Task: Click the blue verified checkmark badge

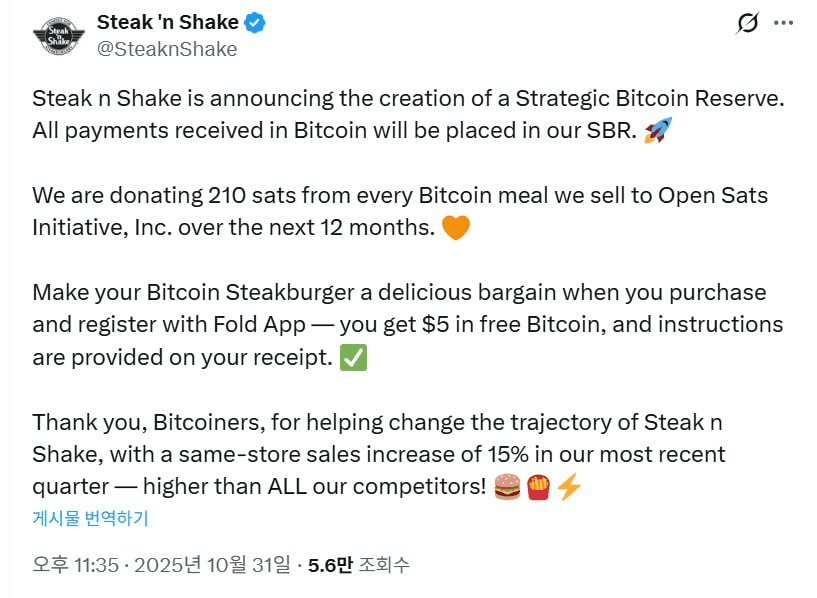Action: point(256,22)
